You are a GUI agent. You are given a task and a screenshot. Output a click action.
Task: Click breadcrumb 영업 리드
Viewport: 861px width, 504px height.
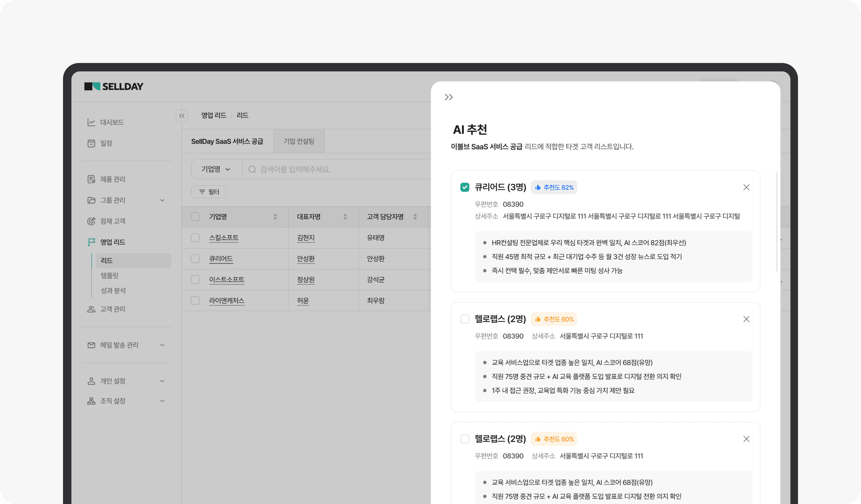click(214, 115)
